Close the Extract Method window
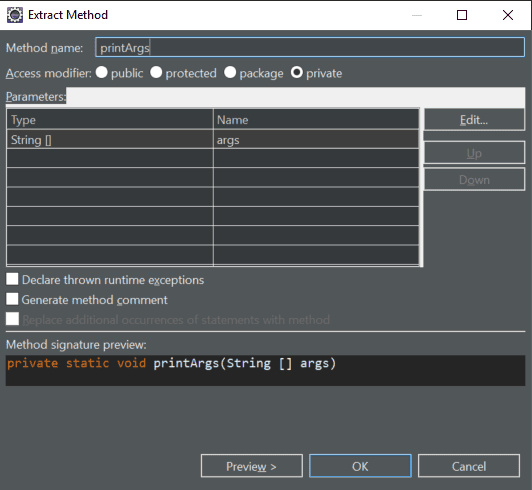532x490 pixels. point(508,15)
